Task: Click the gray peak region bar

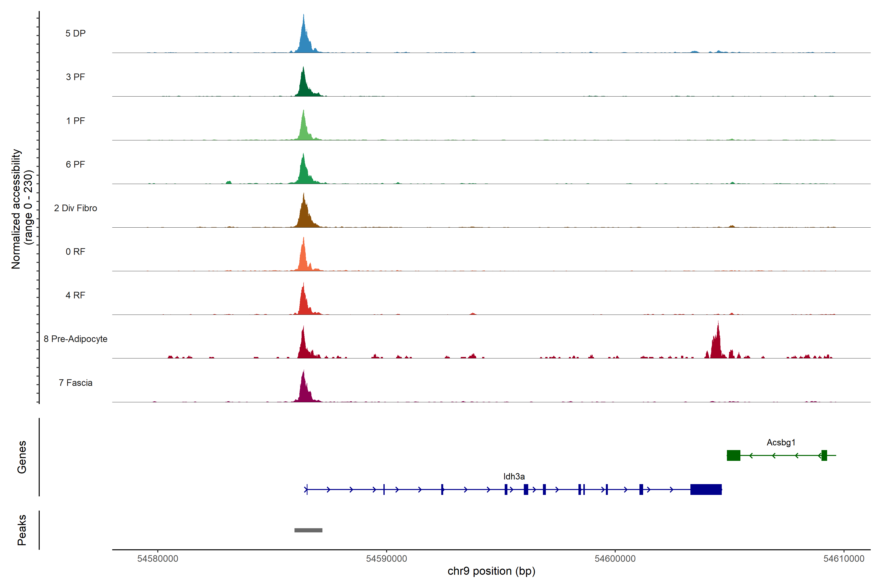Action: 308,530
